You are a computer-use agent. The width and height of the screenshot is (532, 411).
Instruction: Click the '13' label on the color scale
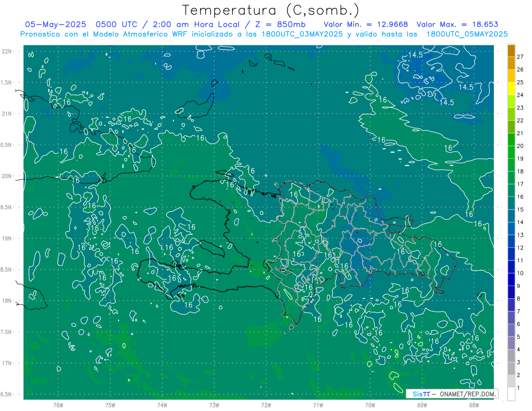pyautogui.click(x=520, y=235)
